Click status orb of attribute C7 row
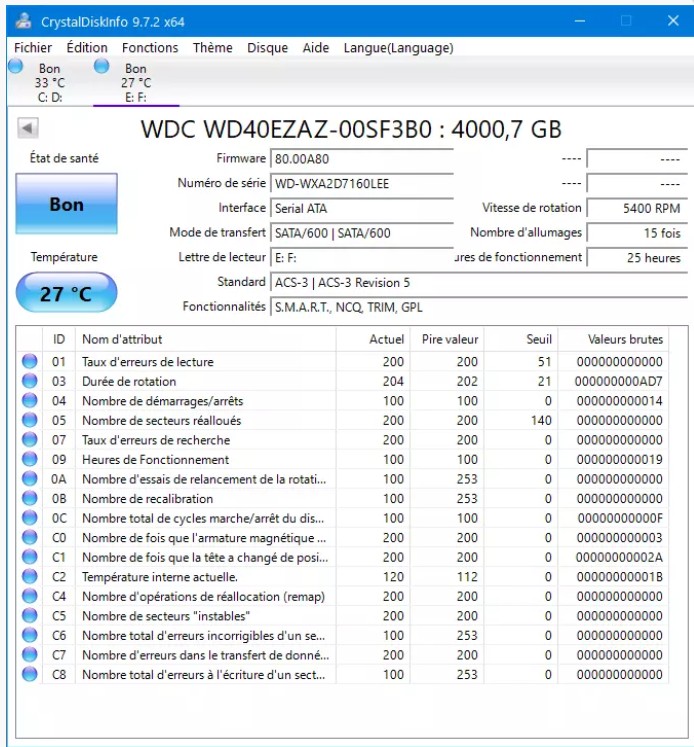 30,655
